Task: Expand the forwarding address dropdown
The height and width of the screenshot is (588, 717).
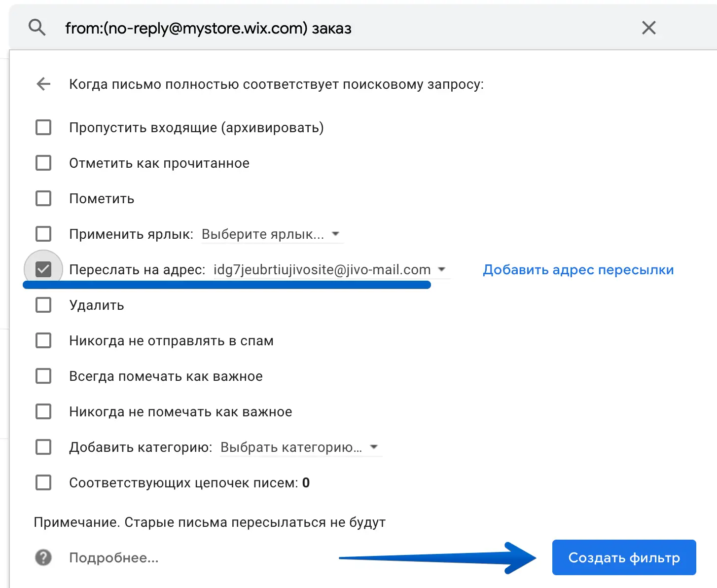Action: (330, 270)
